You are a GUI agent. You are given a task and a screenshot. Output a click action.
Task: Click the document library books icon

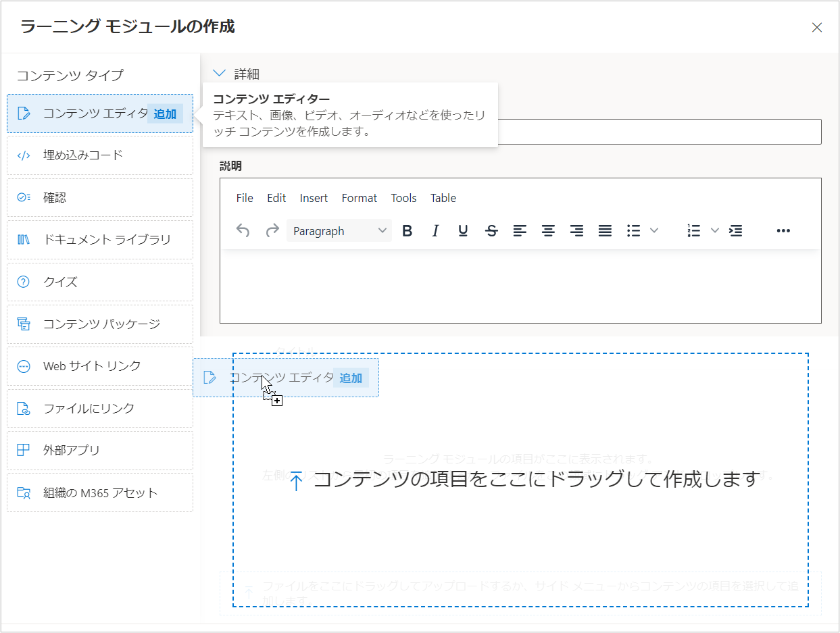click(24, 240)
